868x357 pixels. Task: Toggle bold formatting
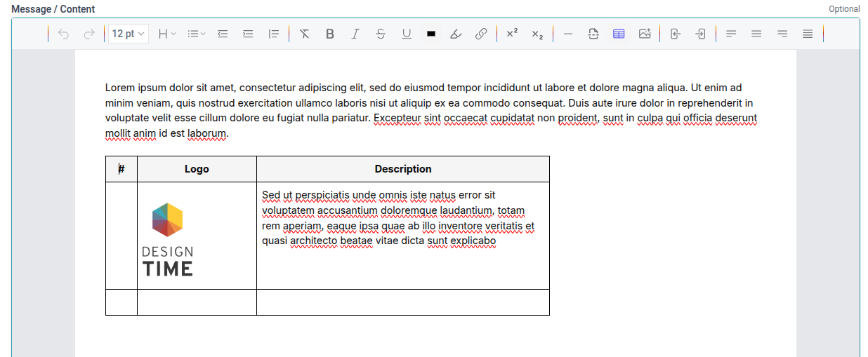[x=330, y=34]
